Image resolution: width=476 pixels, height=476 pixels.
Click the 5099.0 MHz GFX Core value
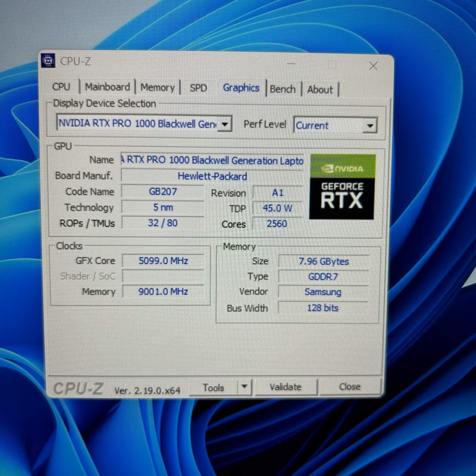pos(163,261)
